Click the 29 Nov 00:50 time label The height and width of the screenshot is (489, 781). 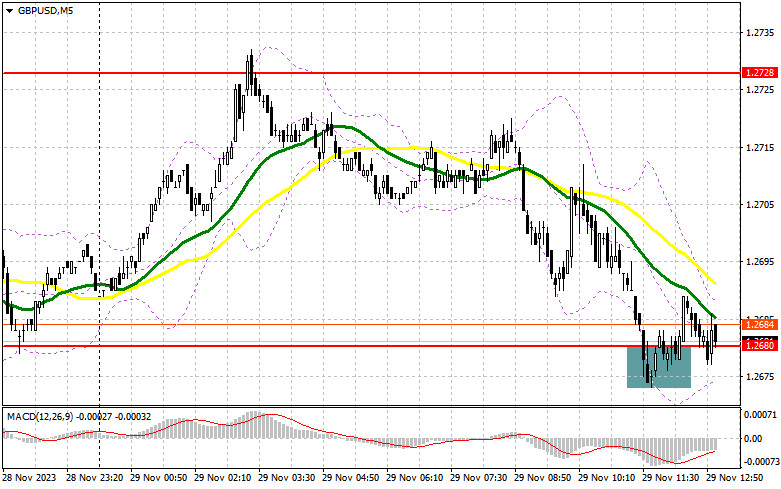[x=158, y=478]
